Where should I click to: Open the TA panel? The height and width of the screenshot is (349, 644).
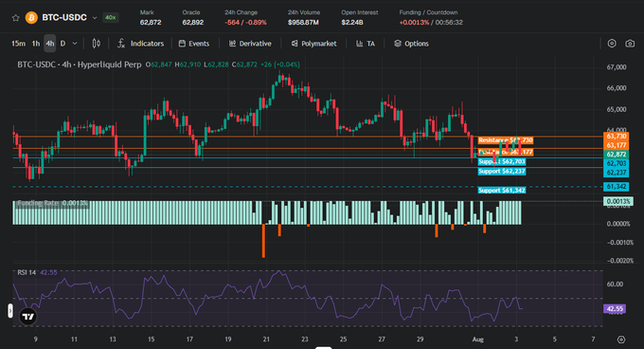[x=366, y=44]
